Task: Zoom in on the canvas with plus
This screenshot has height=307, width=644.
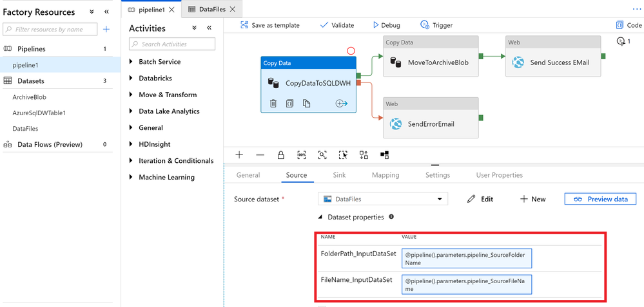Action: (239, 155)
